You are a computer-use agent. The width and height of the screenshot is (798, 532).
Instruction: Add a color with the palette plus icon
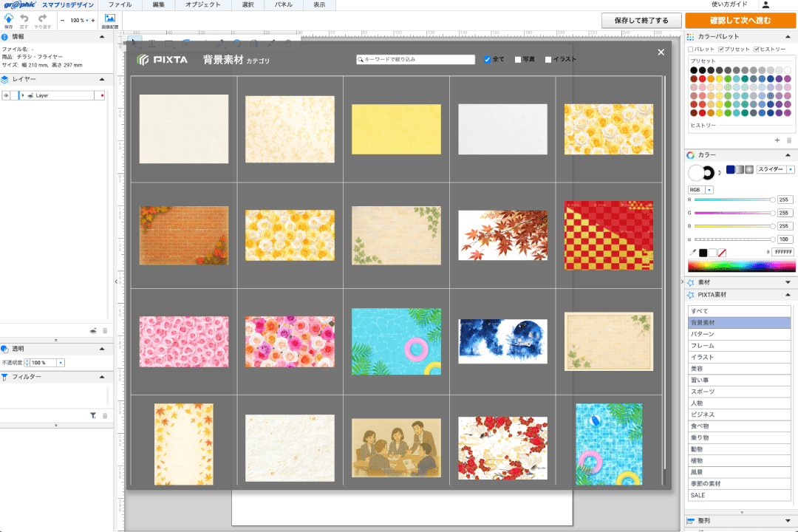click(777, 140)
